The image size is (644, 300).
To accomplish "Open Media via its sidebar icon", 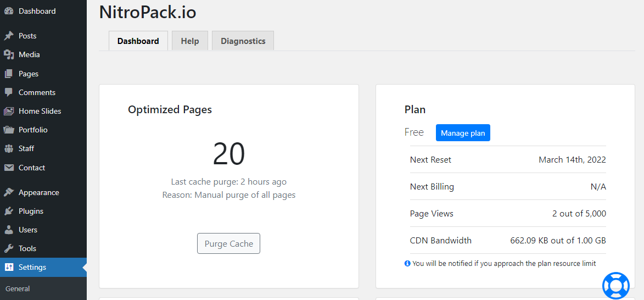I will click(x=9, y=54).
